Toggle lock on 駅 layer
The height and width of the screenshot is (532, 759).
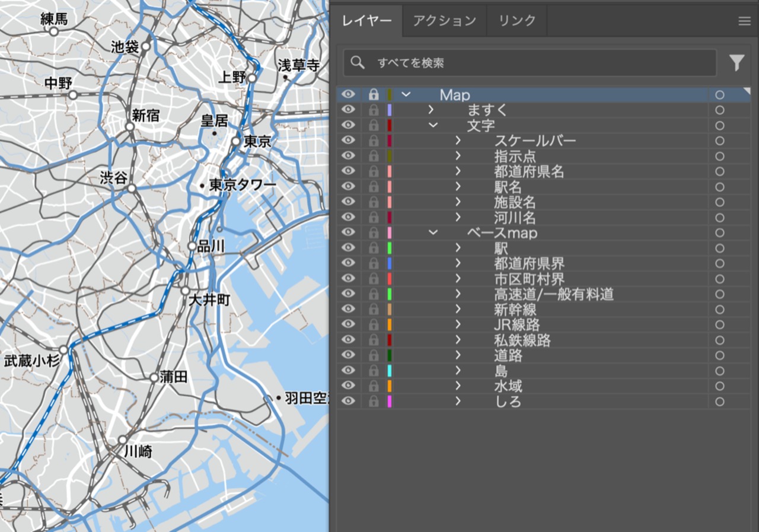(x=374, y=248)
